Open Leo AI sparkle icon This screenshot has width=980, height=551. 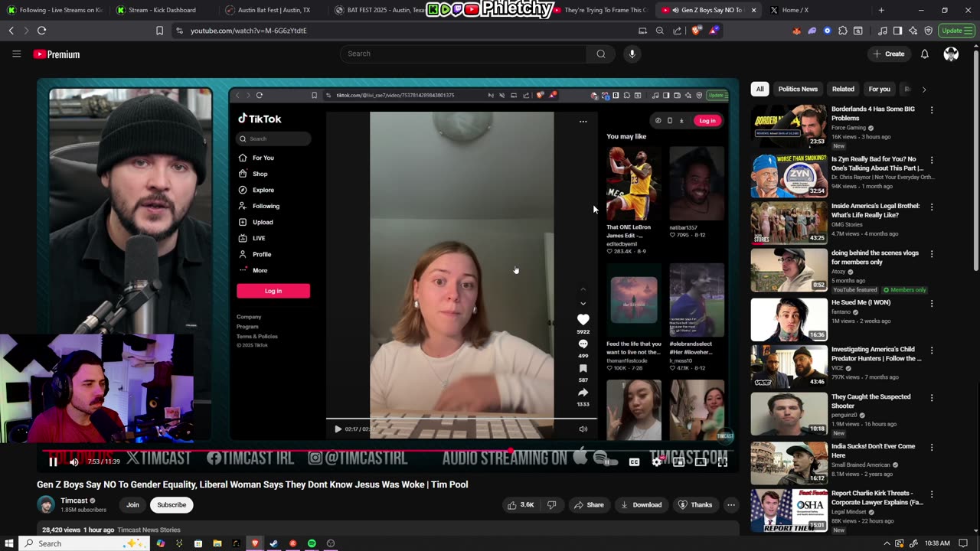[913, 31]
